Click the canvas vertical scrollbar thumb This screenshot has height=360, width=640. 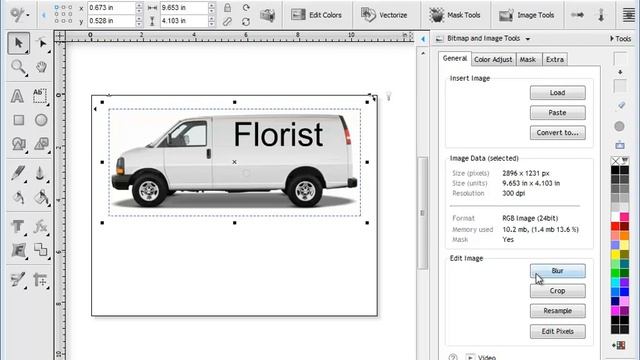click(422, 213)
